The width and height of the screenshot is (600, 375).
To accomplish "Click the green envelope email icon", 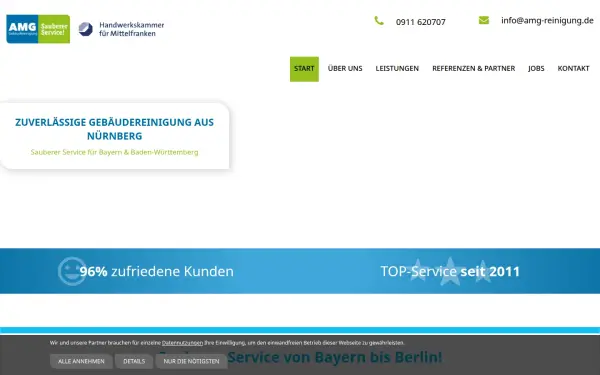I will click(484, 20).
